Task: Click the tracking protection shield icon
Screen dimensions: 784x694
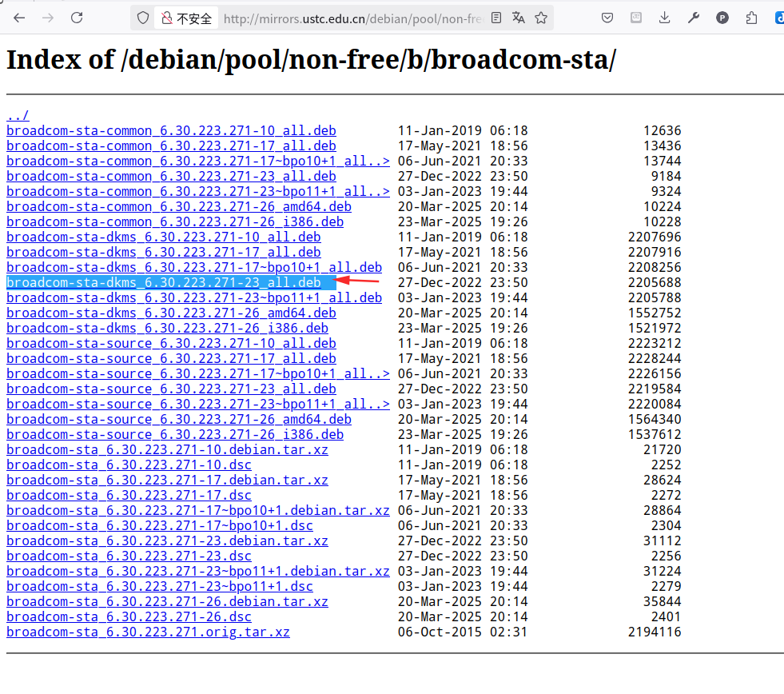Action: (x=143, y=18)
